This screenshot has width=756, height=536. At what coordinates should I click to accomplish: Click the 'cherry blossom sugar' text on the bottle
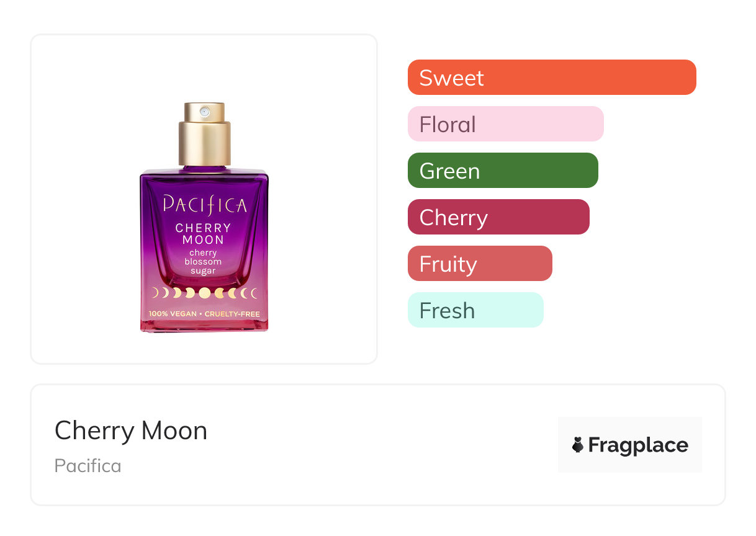click(x=204, y=262)
